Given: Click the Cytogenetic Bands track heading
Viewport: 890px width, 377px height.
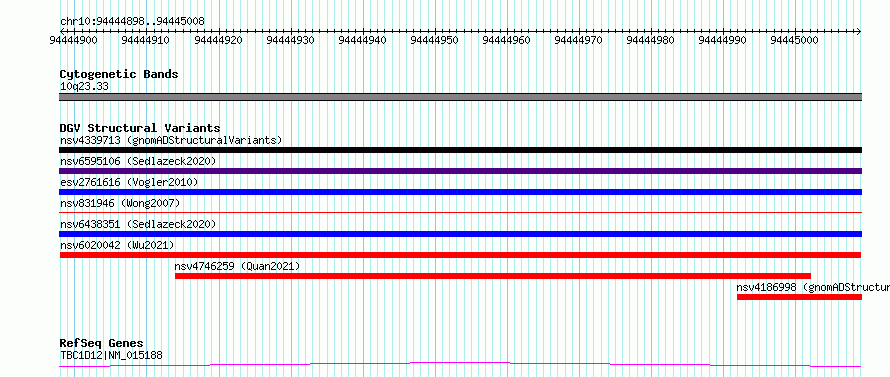Looking at the screenshot, I should coord(119,74).
